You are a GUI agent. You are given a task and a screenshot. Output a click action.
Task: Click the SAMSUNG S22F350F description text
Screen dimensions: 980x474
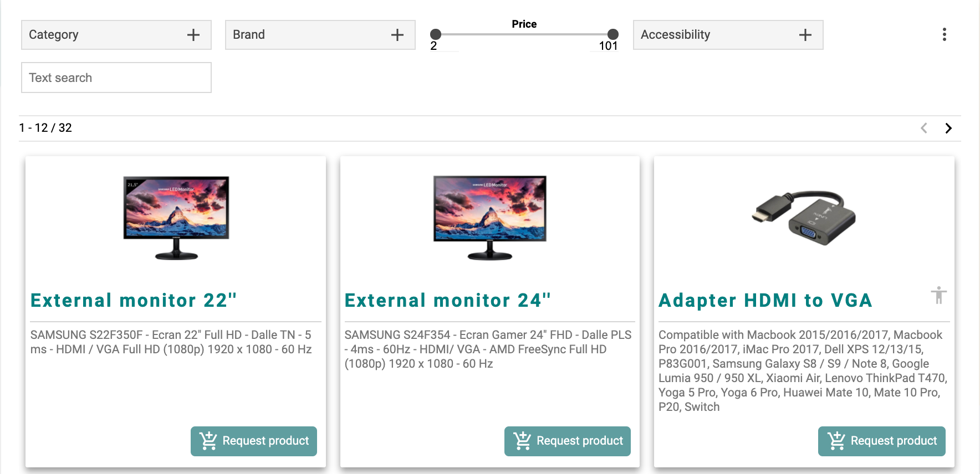pyautogui.click(x=171, y=342)
